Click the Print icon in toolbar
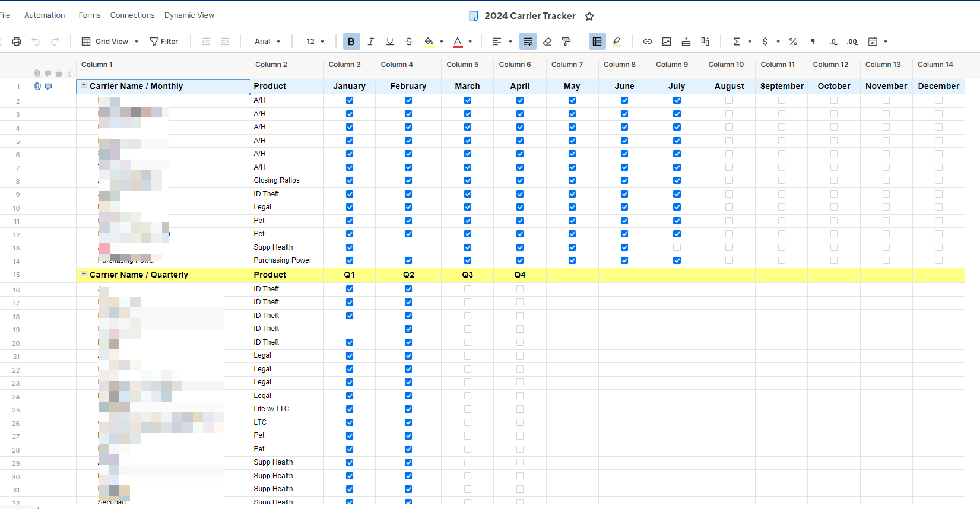 (17, 42)
